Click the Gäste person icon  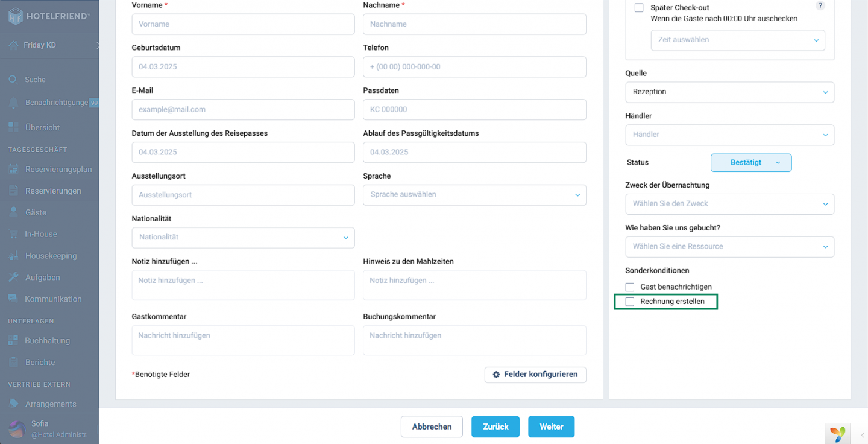tap(13, 212)
